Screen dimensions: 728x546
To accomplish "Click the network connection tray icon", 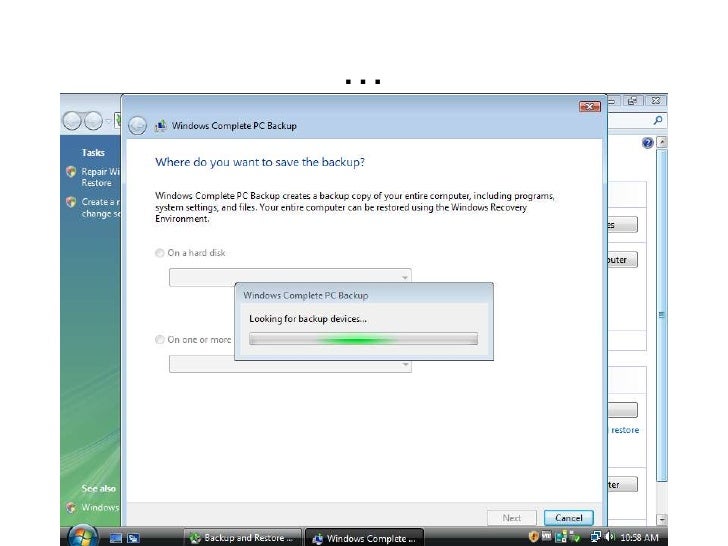I will click(x=596, y=537).
